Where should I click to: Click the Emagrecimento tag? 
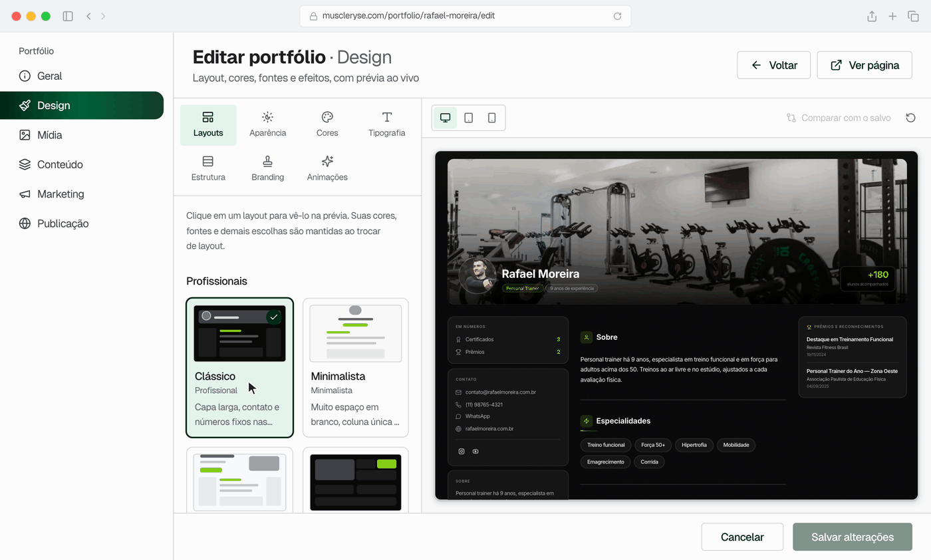click(605, 462)
